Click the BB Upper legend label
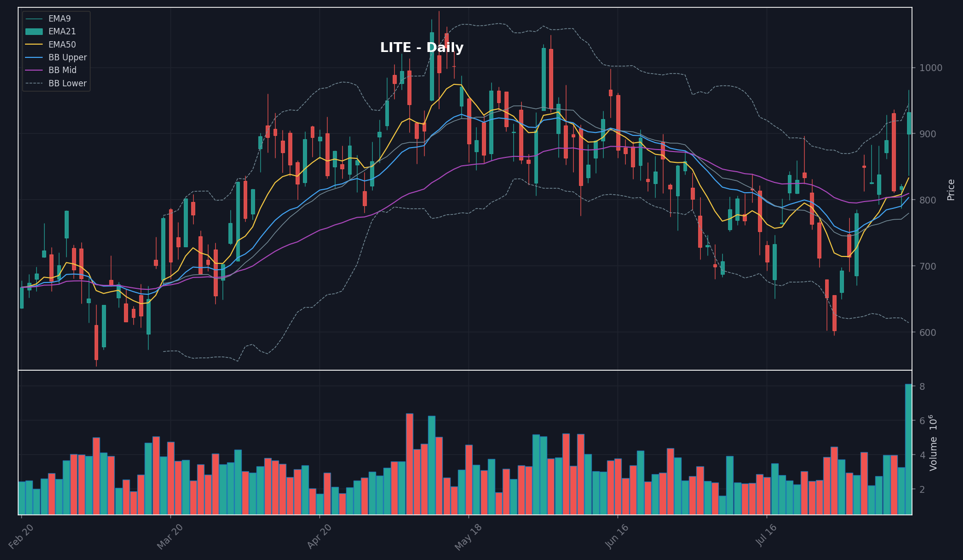 [68, 57]
